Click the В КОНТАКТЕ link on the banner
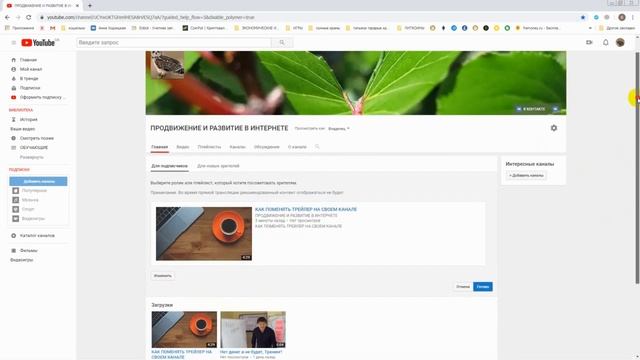This screenshot has height=360, width=640. click(x=531, y=109)
